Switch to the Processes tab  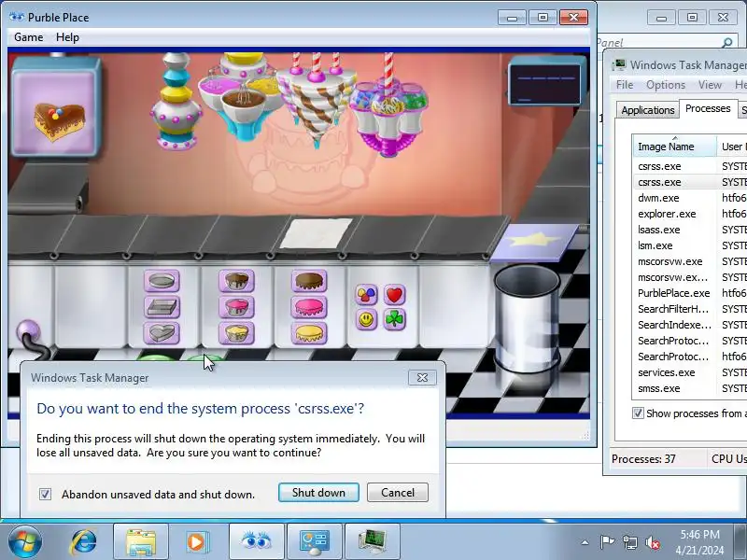click(708, 108)
